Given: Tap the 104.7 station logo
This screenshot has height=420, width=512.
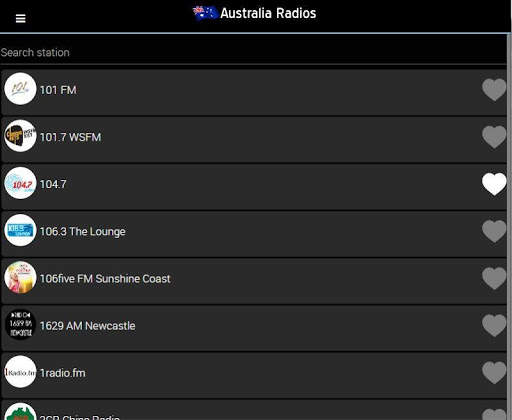Looking at the screenshot, I should coord(20,183).
